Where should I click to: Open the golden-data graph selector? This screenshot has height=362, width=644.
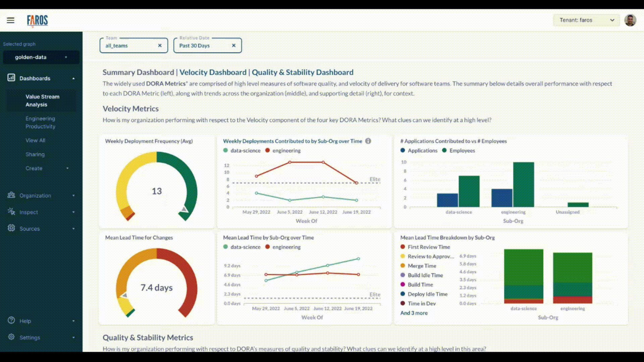41,57
